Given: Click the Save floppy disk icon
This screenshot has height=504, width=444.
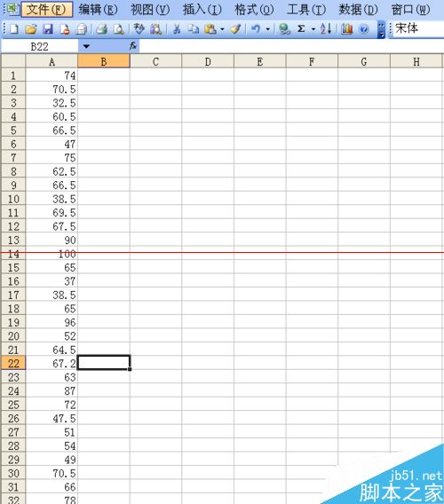Looking at the screenshot, I should 48,29.
